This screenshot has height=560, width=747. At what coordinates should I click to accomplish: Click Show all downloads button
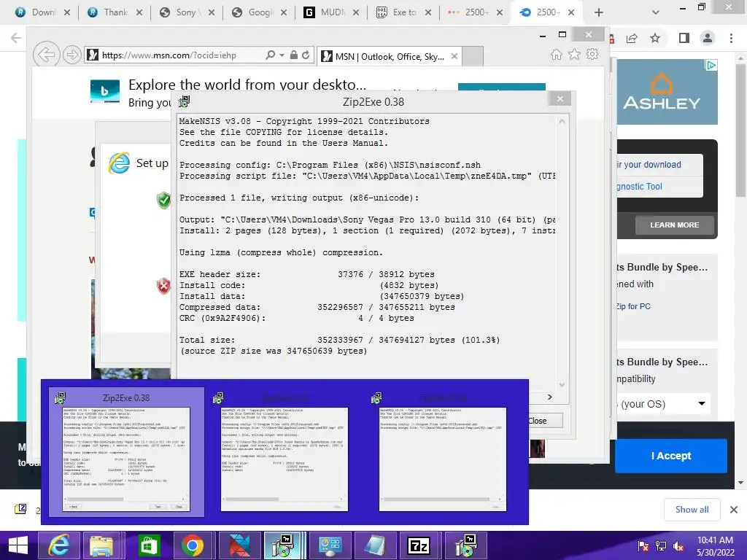pos(692,510)
